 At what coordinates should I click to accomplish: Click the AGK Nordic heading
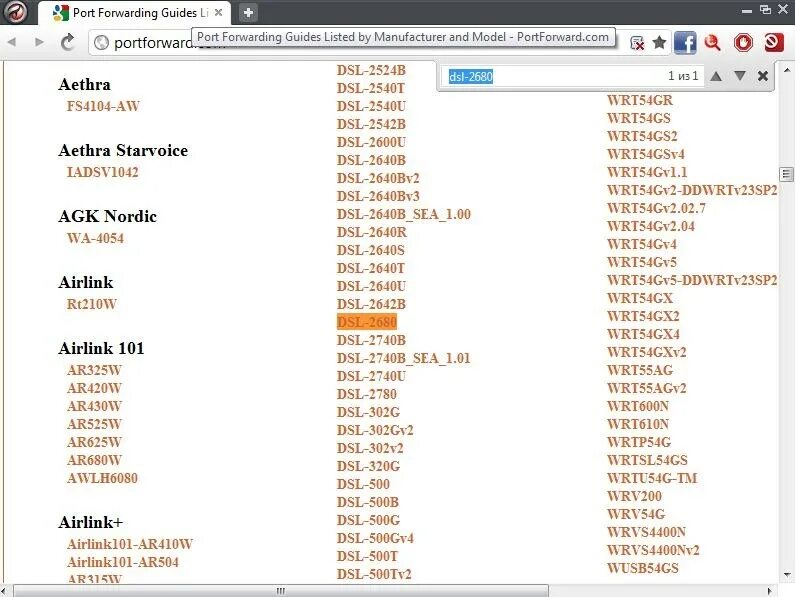pyautogui.click(x=107, y=216)
